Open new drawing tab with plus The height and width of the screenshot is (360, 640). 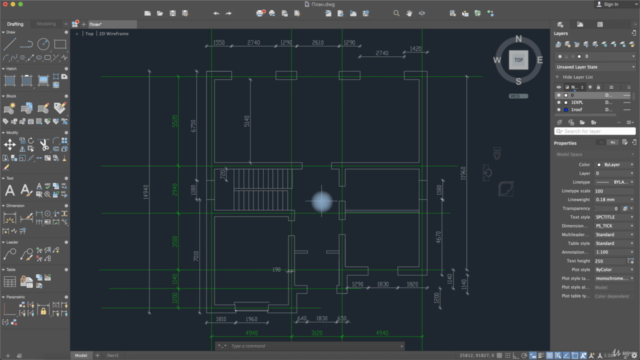[x=84, y=24]
